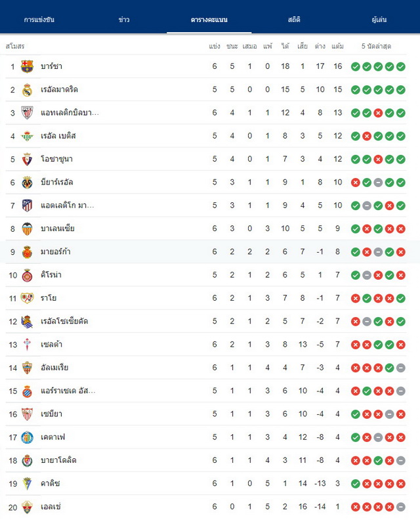Click the Getafe blue round crest
The width and height of the screenshot is (420, 520).
pos(27,437)
